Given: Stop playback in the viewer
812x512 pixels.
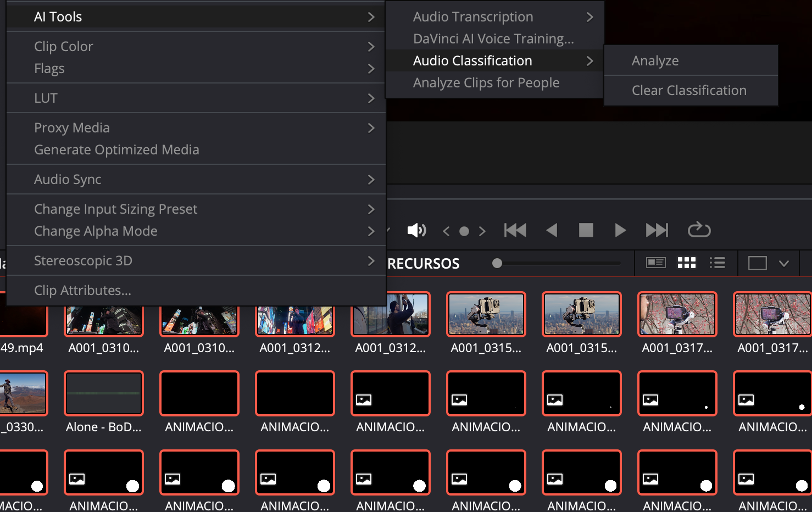Looking at the screenshot, I should [x=586, y=230].
